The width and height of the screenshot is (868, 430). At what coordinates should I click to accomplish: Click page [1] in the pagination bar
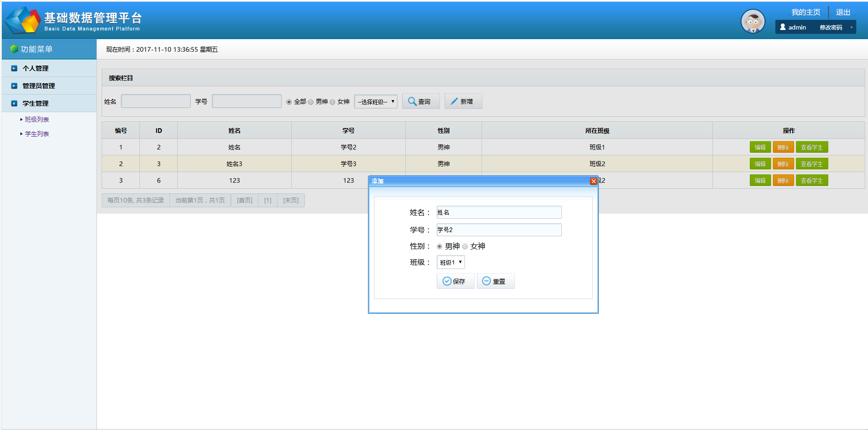tap(267, 200)
